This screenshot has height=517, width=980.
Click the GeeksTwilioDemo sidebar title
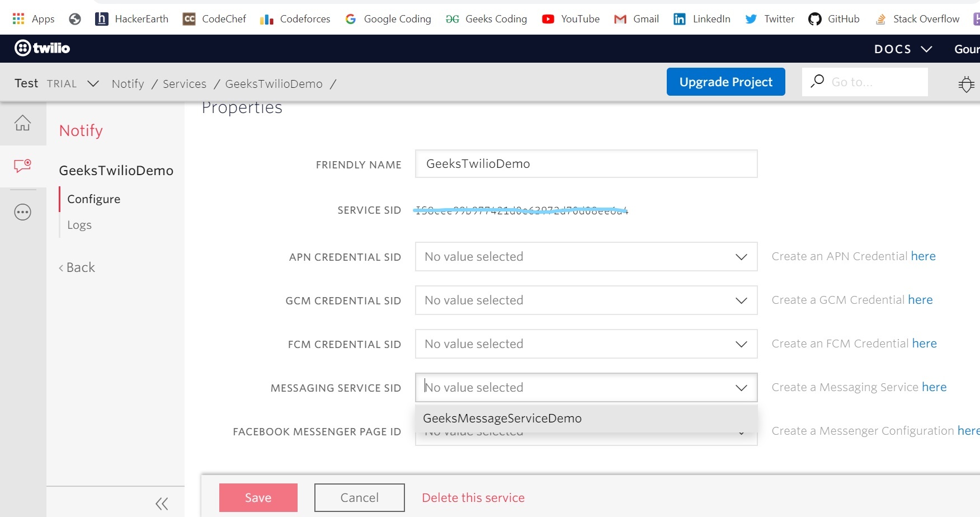[116, 171]
